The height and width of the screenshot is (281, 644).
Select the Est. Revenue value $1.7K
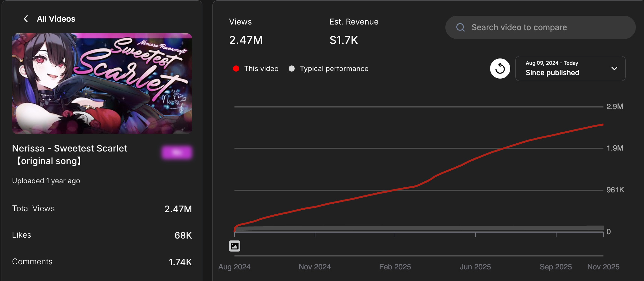tap(344, 40)
